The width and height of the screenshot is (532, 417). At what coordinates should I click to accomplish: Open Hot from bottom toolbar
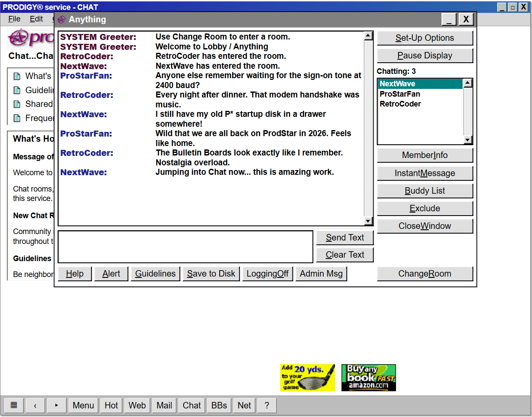111,405
